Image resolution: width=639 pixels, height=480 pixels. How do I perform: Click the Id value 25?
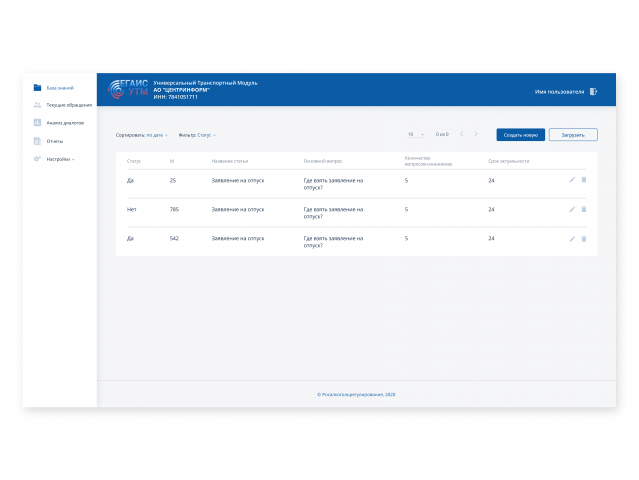173,181
